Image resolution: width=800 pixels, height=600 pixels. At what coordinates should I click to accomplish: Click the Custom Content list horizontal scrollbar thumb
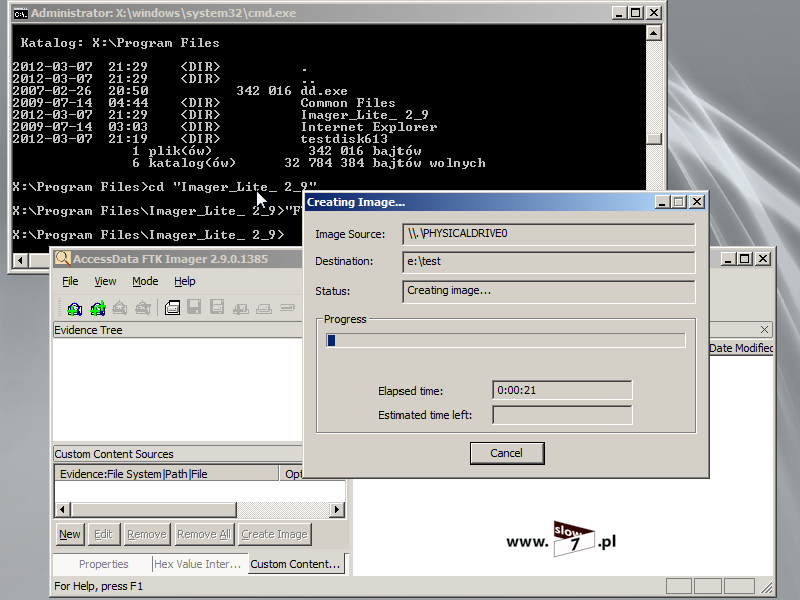pyautogui.click(x=154, y=509)
